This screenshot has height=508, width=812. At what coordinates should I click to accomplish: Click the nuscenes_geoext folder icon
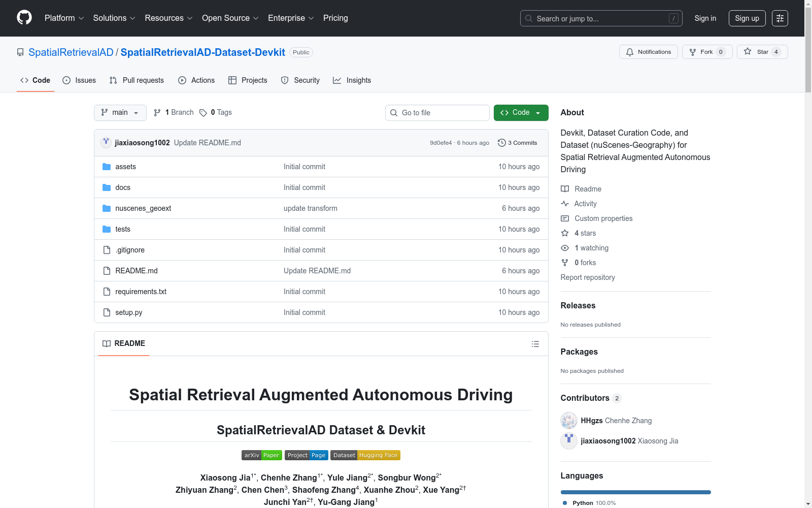[107, 208]
